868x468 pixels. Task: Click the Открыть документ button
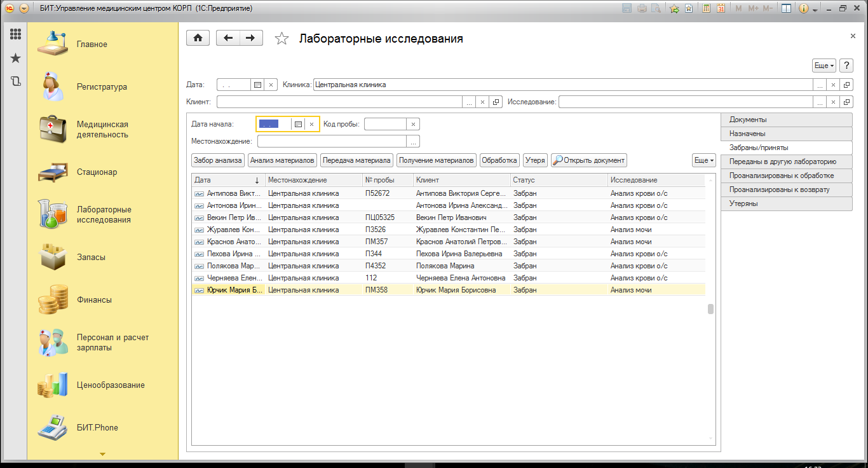click(589, 160)
